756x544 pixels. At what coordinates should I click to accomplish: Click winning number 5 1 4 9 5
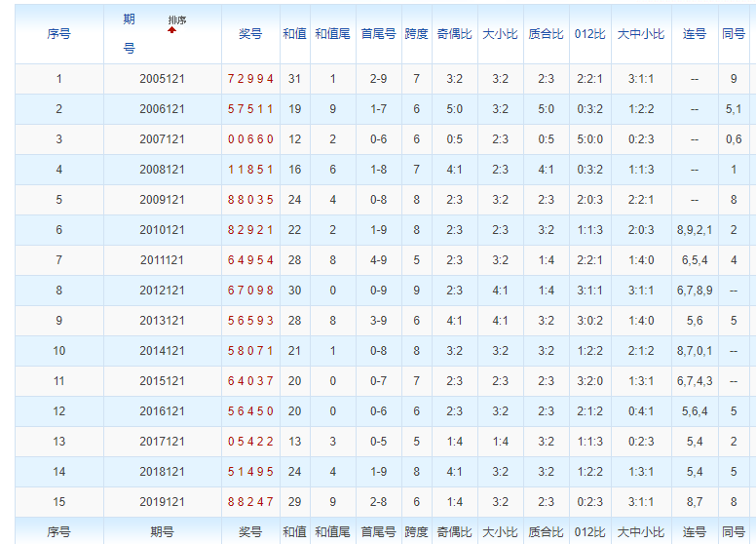[x=250, y=472]
